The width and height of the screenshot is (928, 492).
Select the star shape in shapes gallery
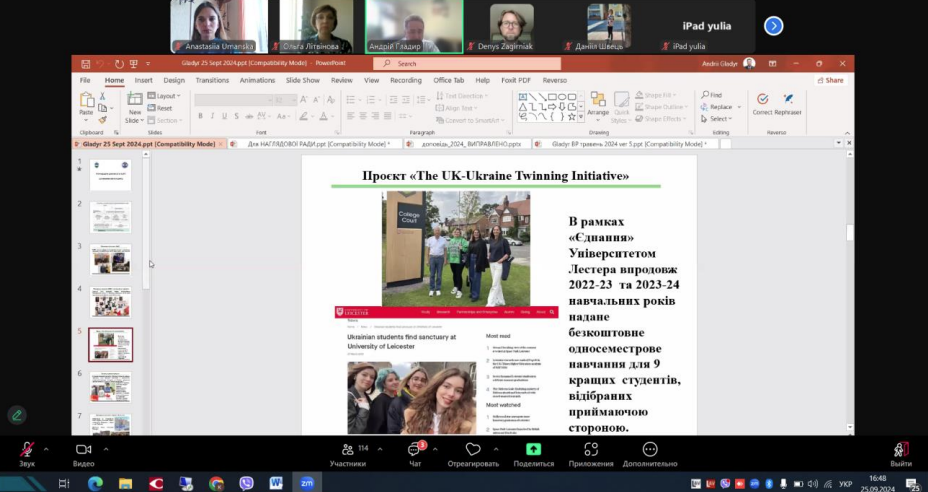(x=572, y=117)
